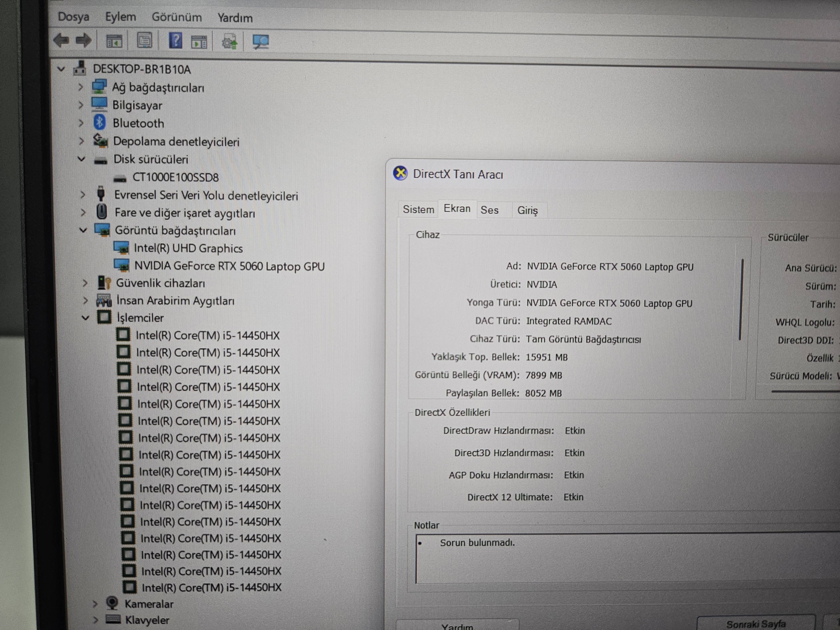Select the Evrensel Seri Veri Yolu USB icon
The image size is (840, 630).
coord(101,194)
